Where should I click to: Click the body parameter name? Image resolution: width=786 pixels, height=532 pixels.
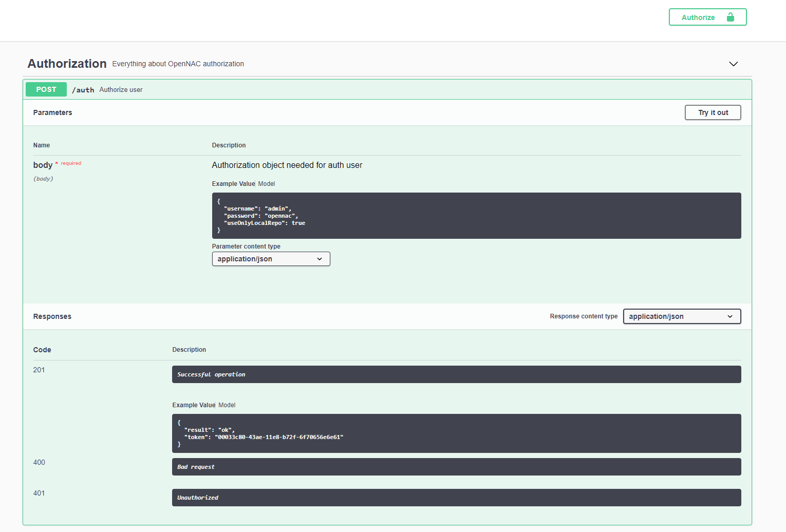[x=43, y=165]
